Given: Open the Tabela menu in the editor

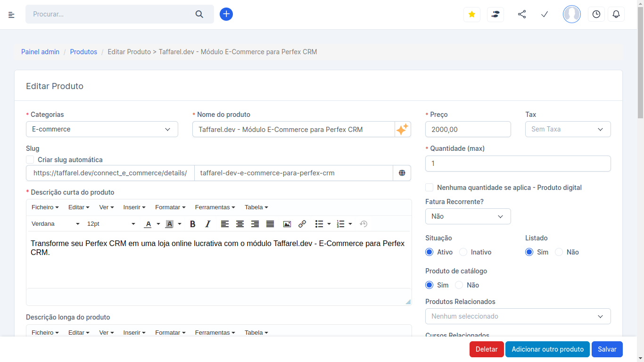Looking at the screenshot, I should point(256,207).
